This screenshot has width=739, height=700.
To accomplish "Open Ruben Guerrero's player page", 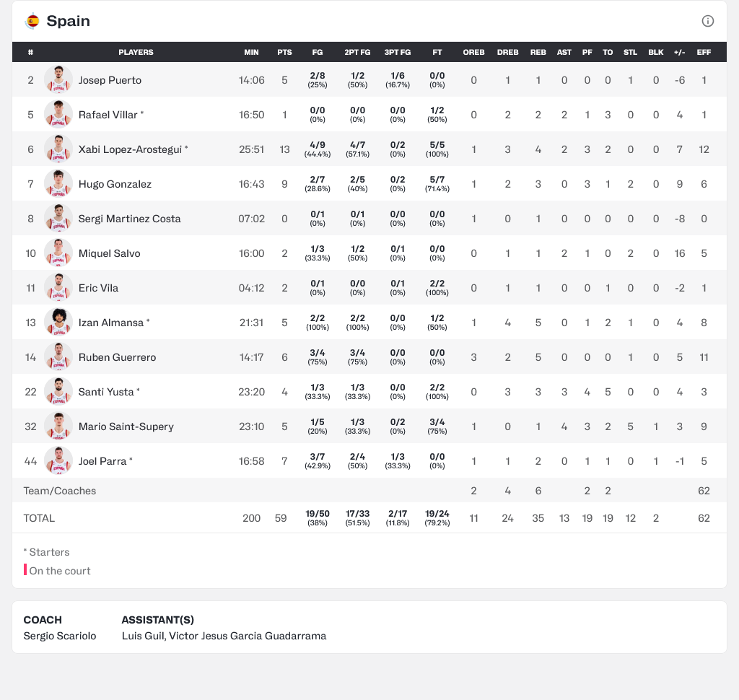I will (117, 357).
